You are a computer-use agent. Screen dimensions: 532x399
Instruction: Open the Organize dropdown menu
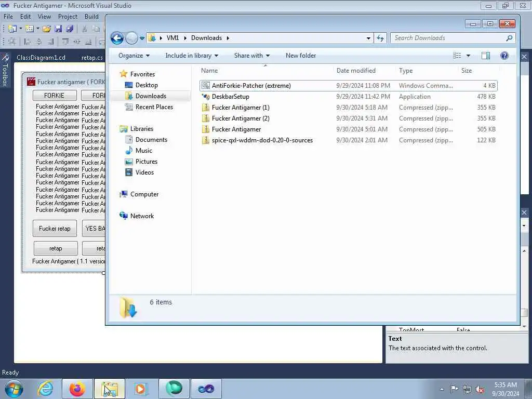pos(134,55)
